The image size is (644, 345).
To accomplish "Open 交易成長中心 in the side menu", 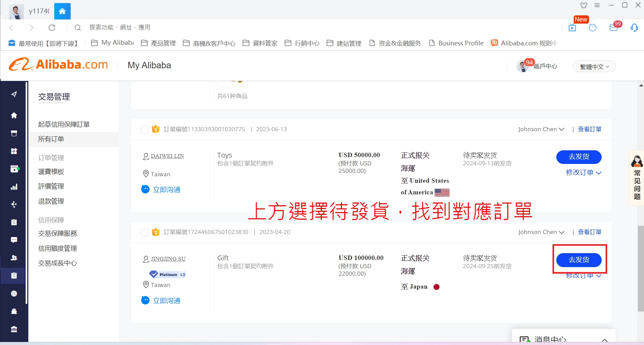I will pos(58,263).
